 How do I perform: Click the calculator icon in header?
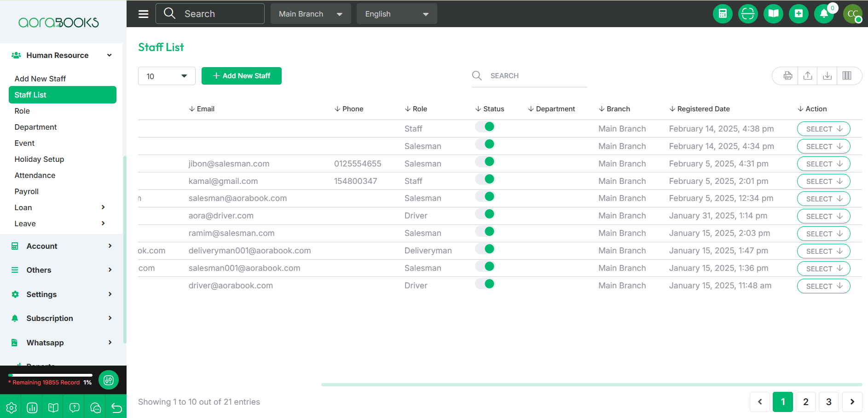pos(723,14)
